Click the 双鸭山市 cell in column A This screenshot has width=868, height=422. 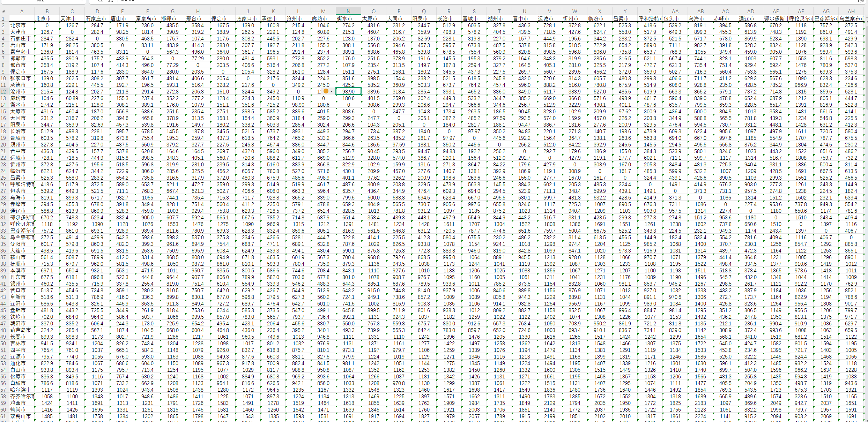[x=20, y=416]
